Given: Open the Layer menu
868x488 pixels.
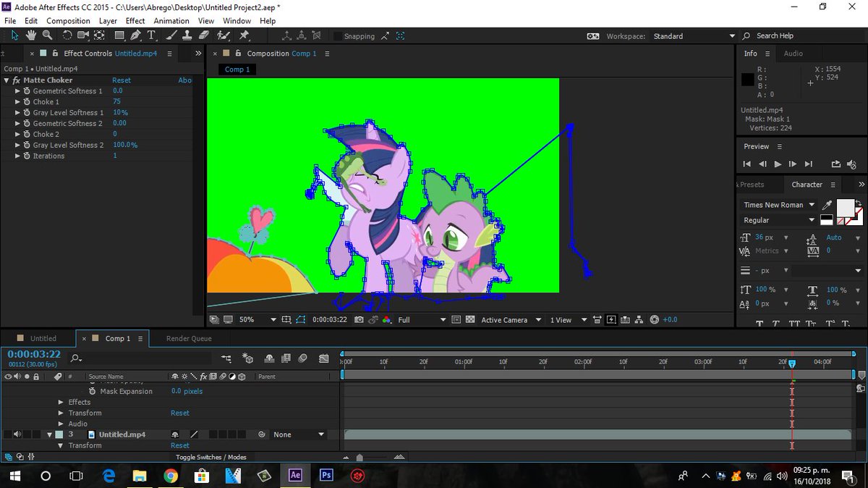Looking at the screenshot, I should [108, 21].
